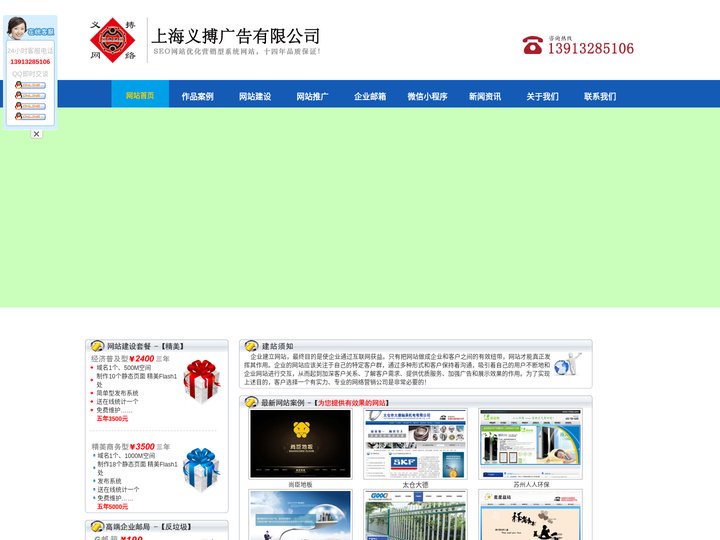Open the 新闻资讯 menu item

click(x=485, y=96)
